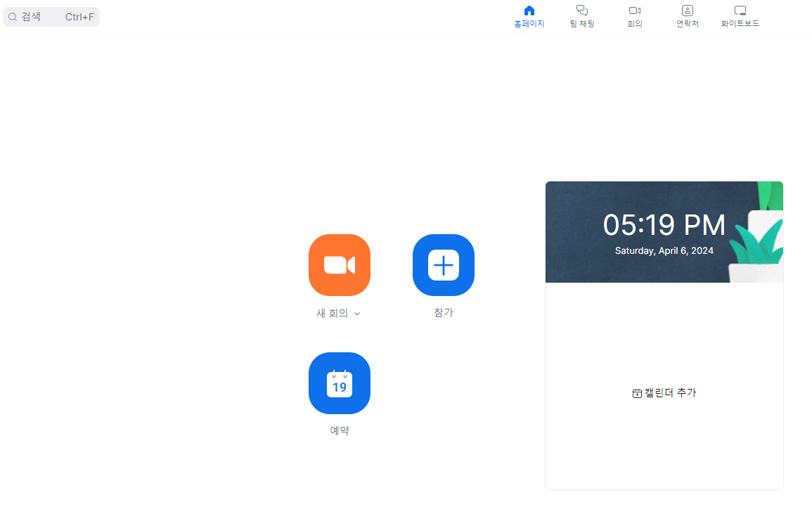Go to the 회의 tab
The height and width of the screenshot is (507, 812).
634,17
